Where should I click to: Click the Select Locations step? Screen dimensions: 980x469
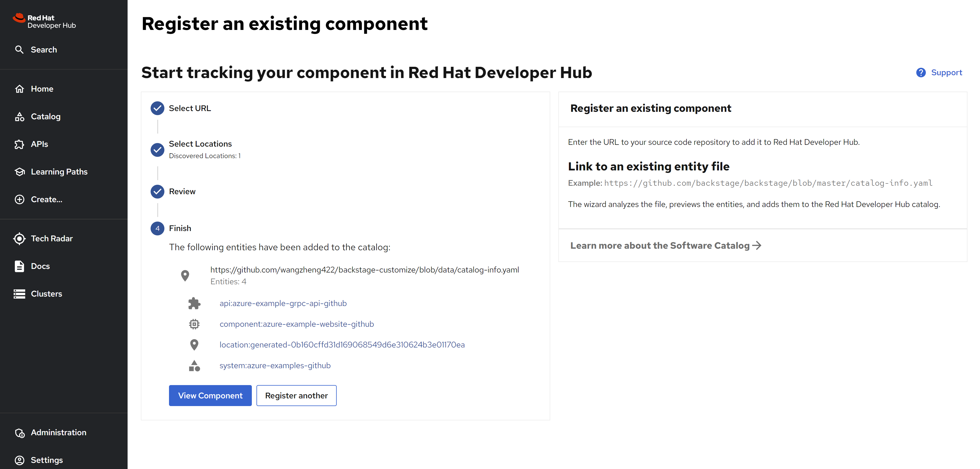pos(200,144)
